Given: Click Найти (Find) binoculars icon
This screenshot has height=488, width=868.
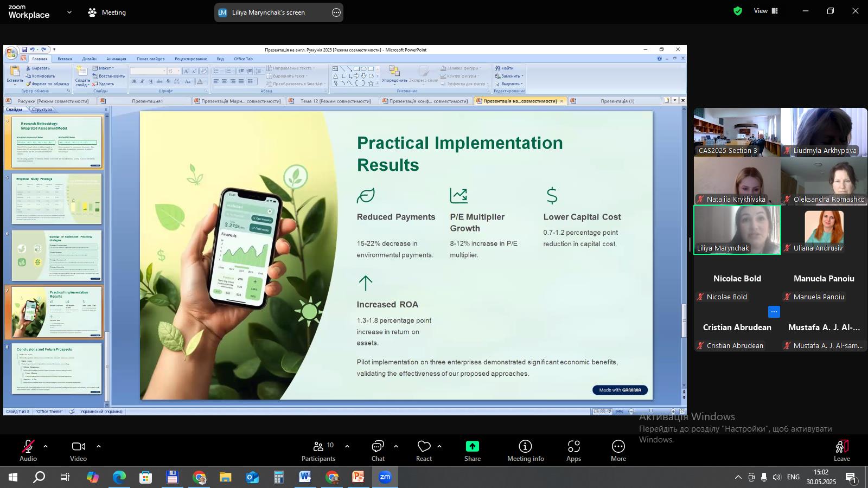Looking at the screenshot, I should [504, 68].
